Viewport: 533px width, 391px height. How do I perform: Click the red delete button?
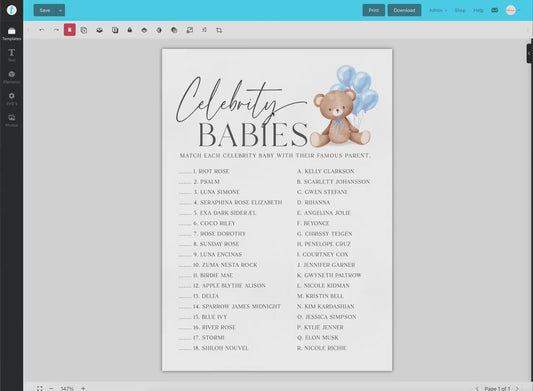point(70,30)
